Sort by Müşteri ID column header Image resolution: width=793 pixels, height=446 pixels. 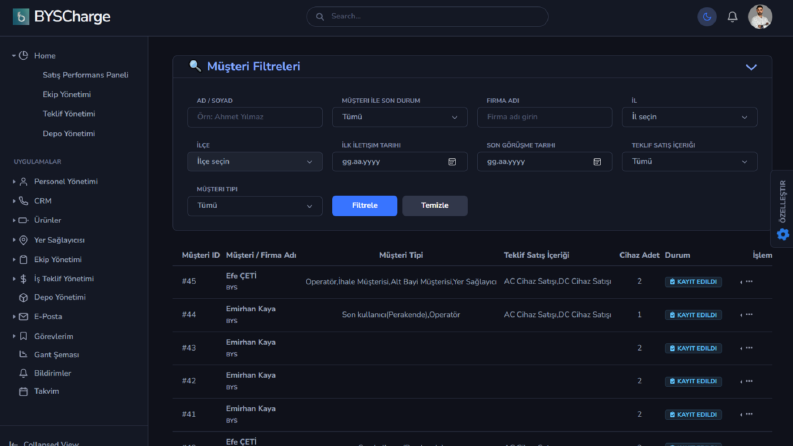tap(201, 255)
